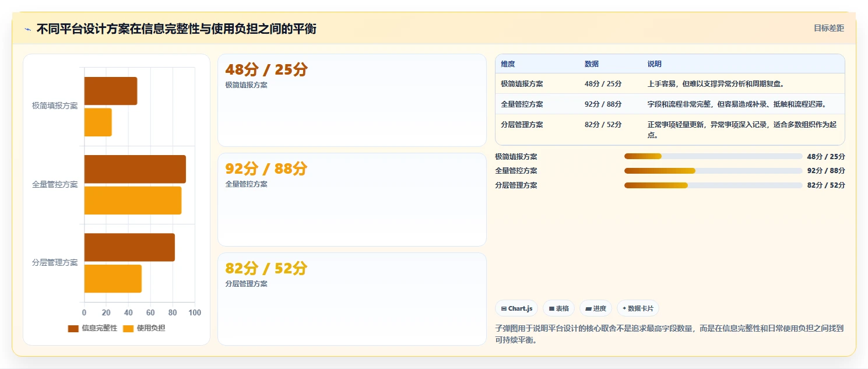The image size is (868, 369).
Task: Click progress value 82分 / 52分
Action: click(826, 185)
